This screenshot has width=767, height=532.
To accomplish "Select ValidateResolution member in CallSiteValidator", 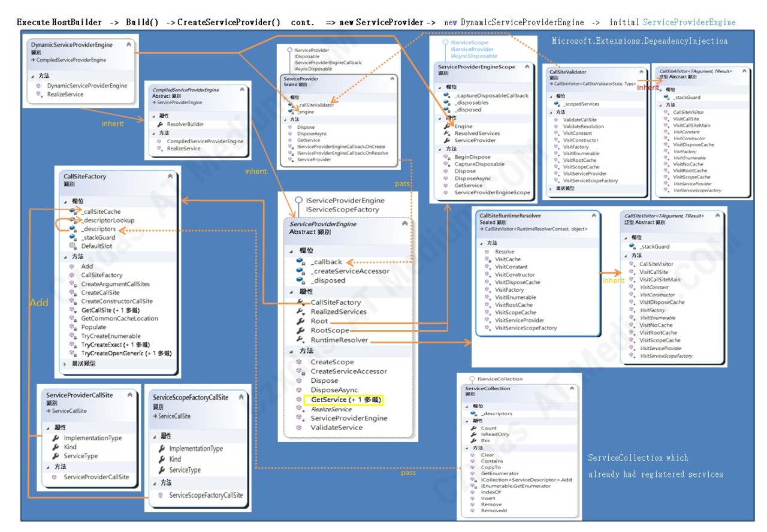I will pos(584,126).
